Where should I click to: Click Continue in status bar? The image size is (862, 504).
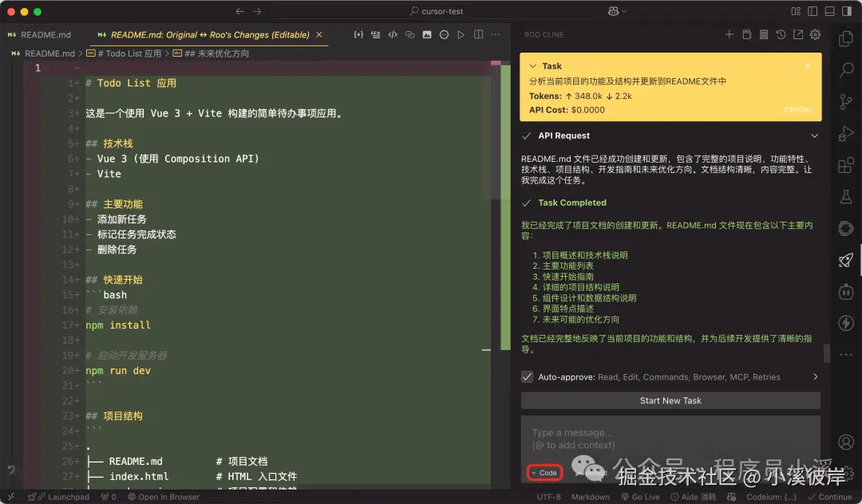(830, 497)
